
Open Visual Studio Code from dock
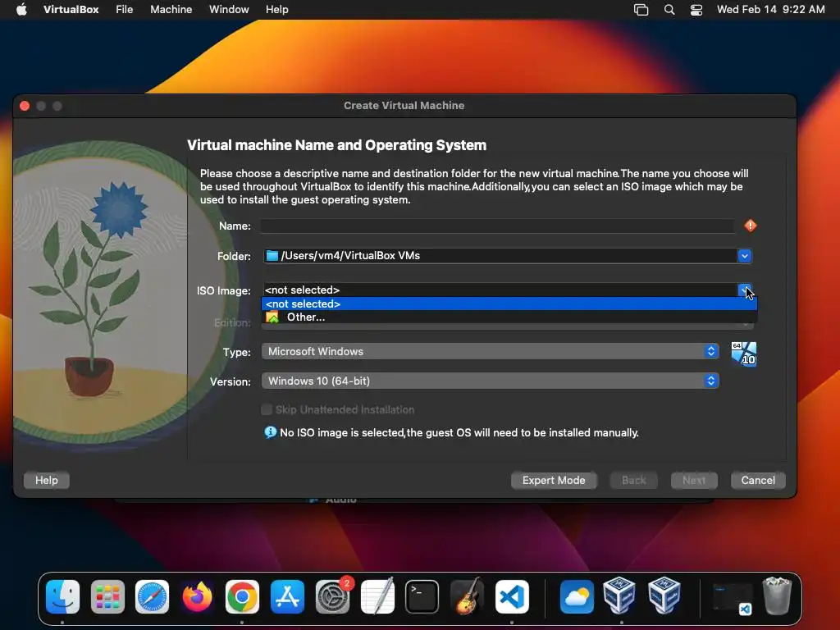coord(512,596)
